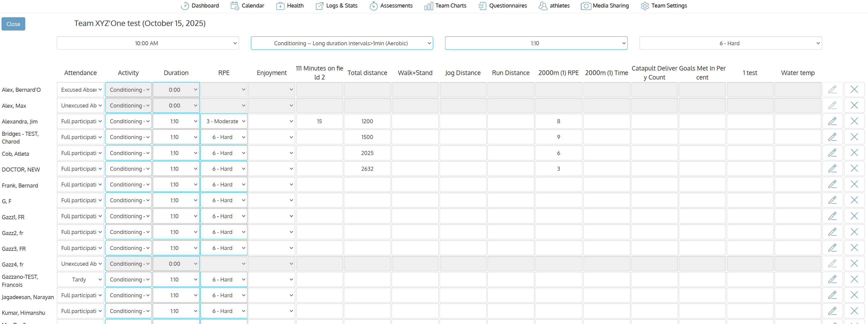Open the top 6 - Hard RPE dropdown
This screenshot has height=324, width=868.
(x=730, y=43)
